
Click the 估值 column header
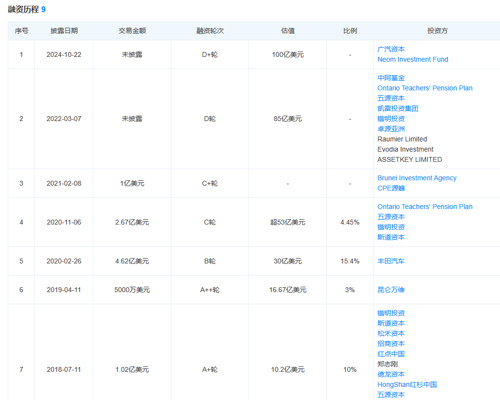[288, 31]
